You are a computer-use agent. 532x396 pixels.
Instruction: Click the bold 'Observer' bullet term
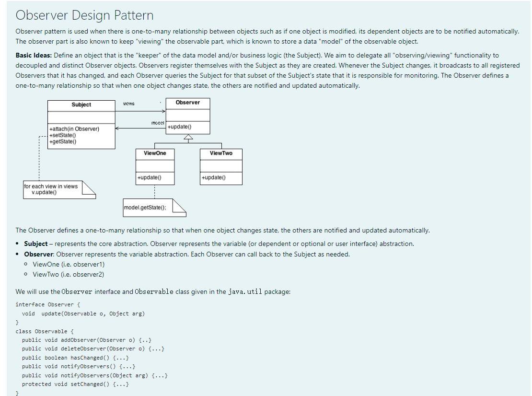point(39,254)
